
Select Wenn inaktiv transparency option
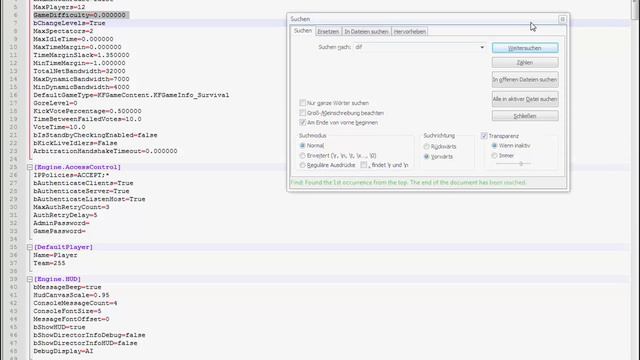(494, 145)
